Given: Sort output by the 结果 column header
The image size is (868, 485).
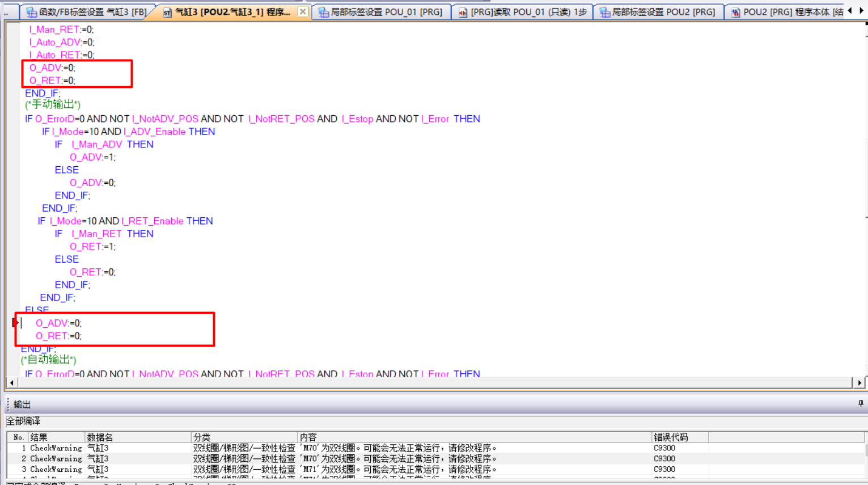Looking at the screenshot, I should [56, 437].
